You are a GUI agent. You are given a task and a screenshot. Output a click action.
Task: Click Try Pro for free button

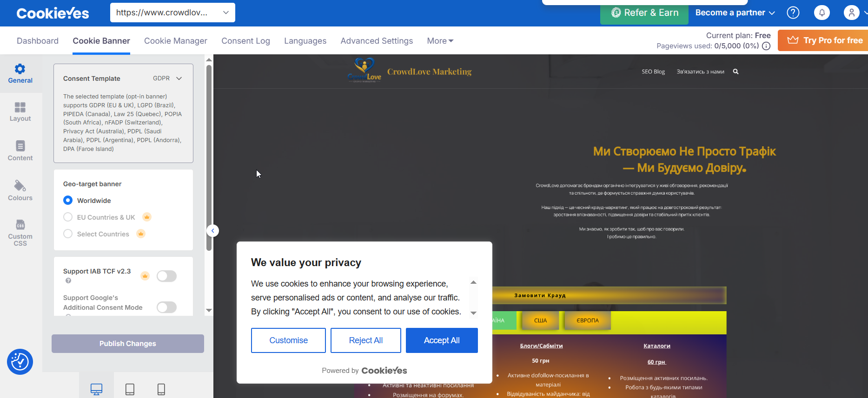click(823, 40)
